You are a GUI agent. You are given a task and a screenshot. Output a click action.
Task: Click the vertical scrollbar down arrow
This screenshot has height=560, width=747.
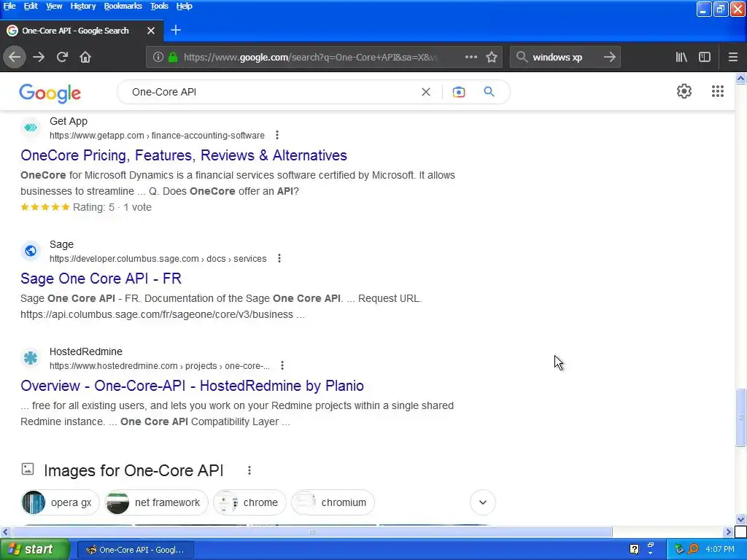click(x=740, y=519)
